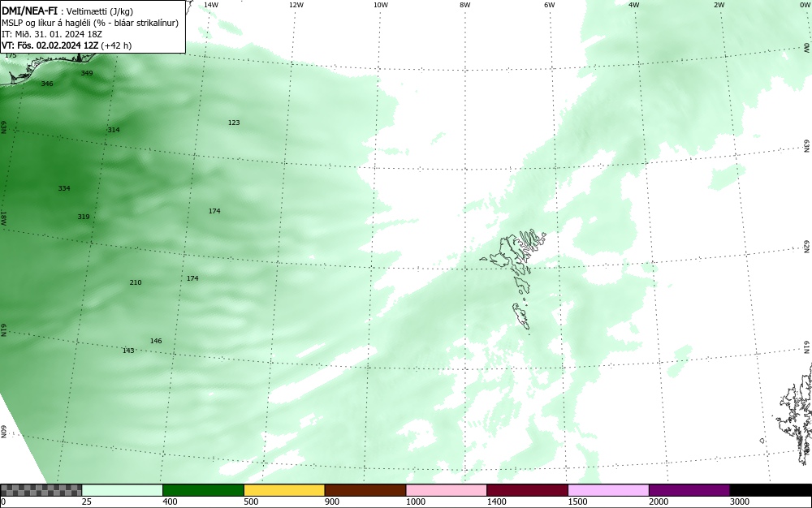This screenshot has width=812, height=508.
Task: Click the MSLP og líkur á hagléli line
Action: click(x=90, y=23)
